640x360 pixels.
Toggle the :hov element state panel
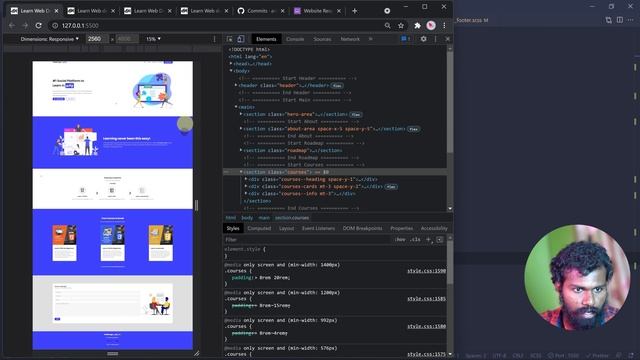pos(400,240)
